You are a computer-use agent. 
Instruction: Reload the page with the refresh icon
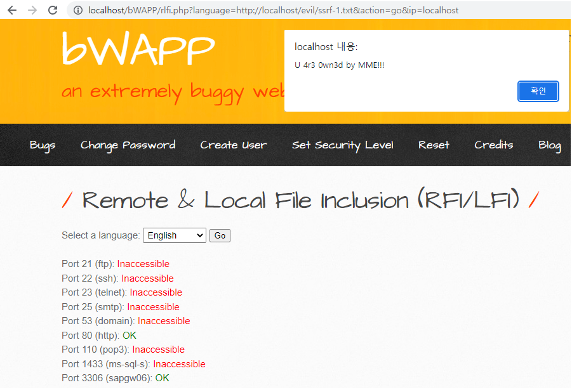(x=53, y=10)
